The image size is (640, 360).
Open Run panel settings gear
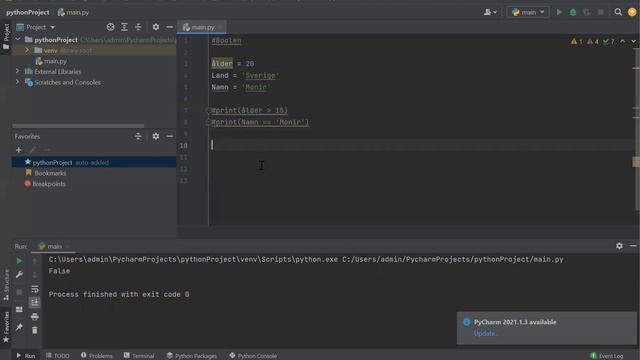(619, 246)
